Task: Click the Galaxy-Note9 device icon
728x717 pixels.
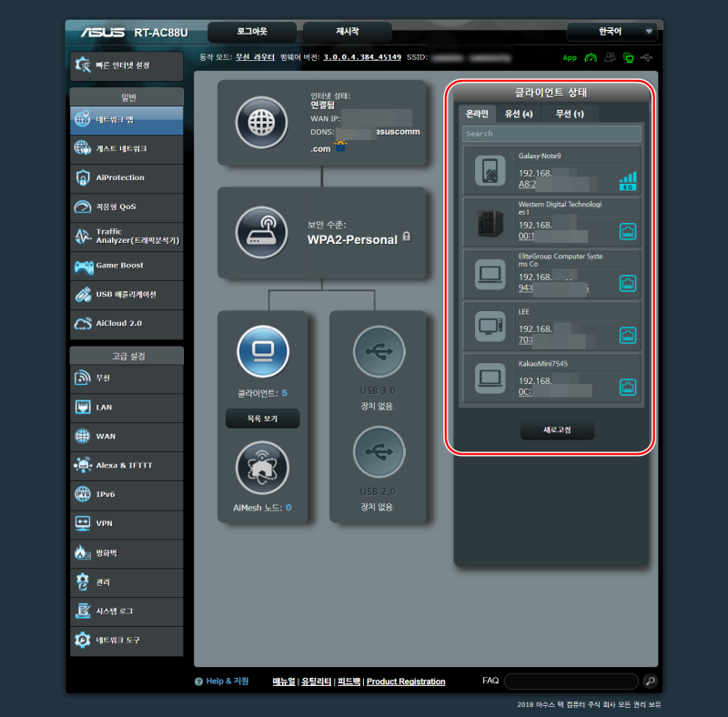Action: [x=490, y=170]
